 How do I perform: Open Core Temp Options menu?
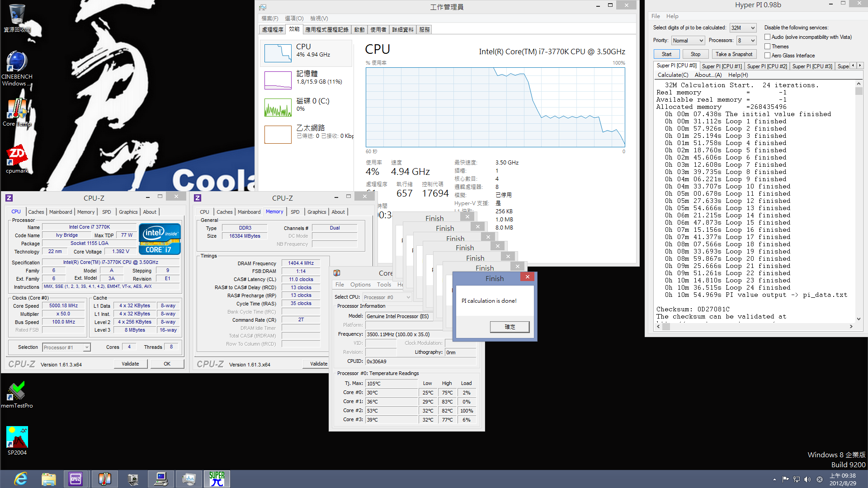360,285
